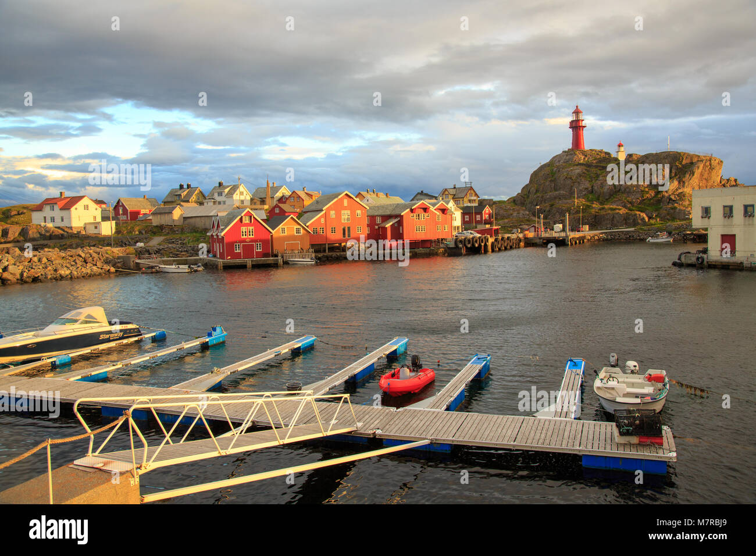Click the red inflatable boat at the dock
Screen dimensions: 756x556
pyautogui.click(x=406, y=377)
